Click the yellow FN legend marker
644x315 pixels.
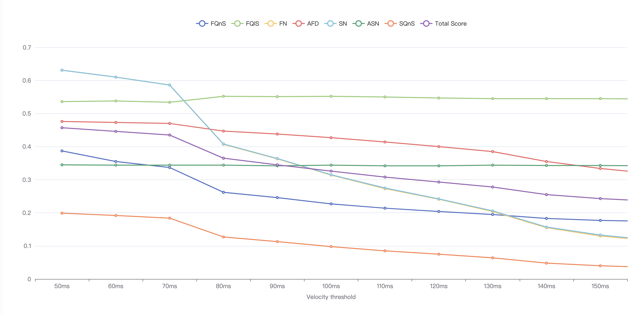[270, 23]
